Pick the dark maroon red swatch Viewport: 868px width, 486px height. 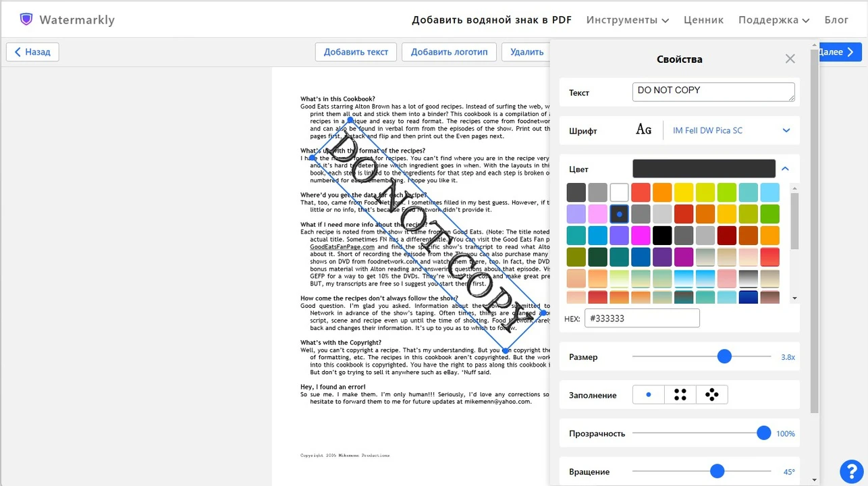(727, 236)
